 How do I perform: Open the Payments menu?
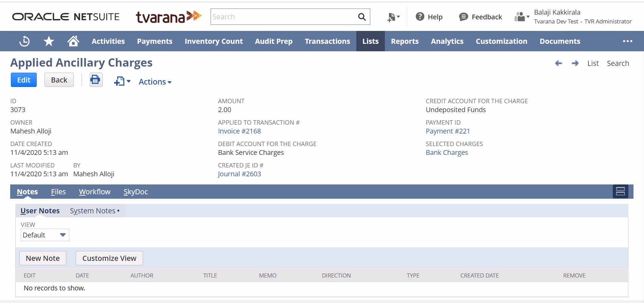155,41
